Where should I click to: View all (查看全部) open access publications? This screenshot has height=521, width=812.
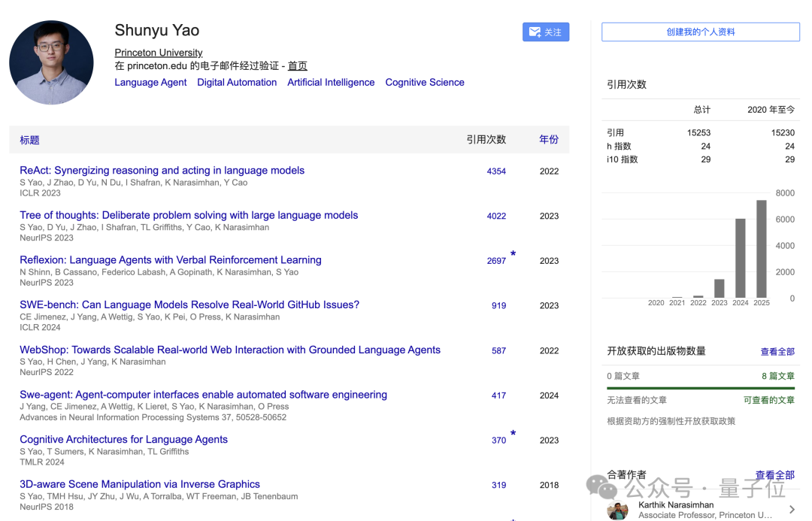(x=777, y=352)
